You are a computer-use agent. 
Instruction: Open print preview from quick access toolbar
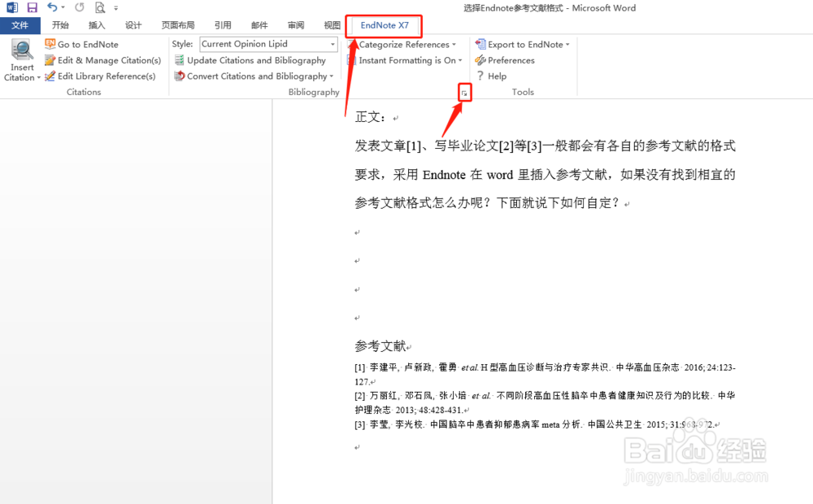(x=99, y=7)
